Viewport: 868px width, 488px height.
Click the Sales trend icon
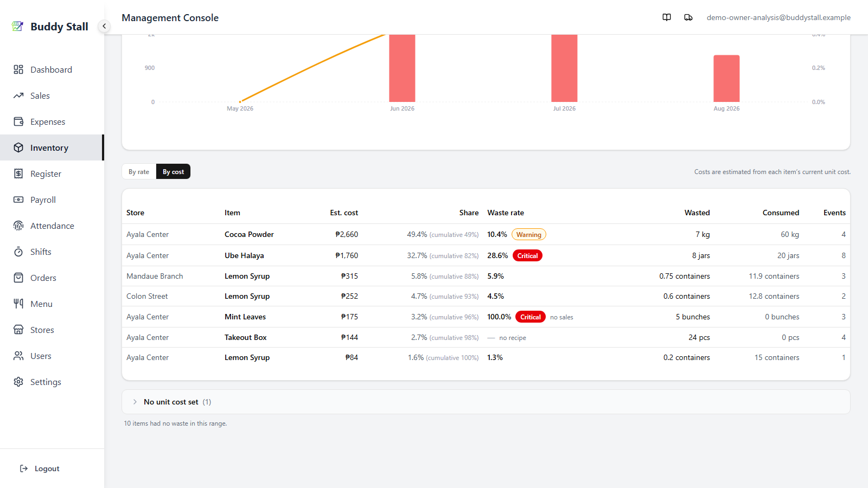click(x=18, y=95)
